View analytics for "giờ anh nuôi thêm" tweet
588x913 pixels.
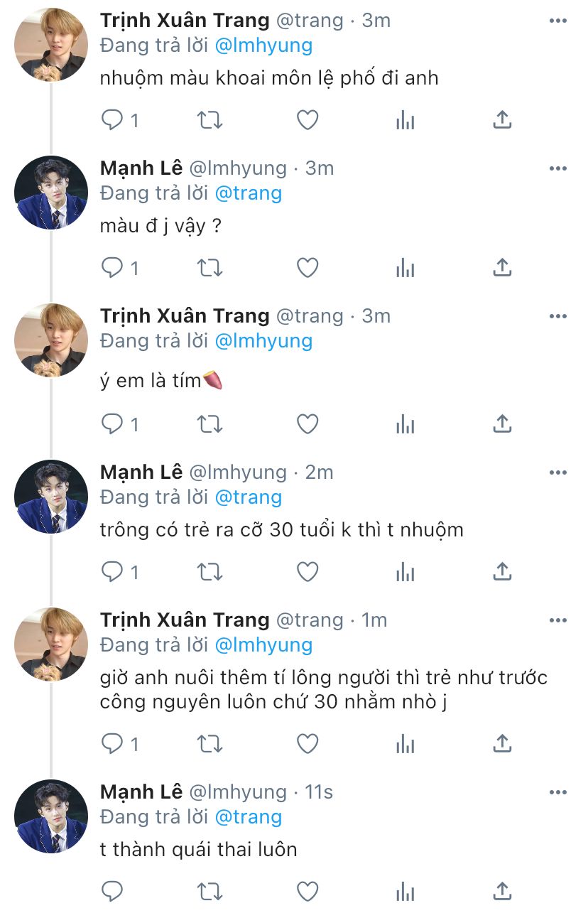click(405, 744)
